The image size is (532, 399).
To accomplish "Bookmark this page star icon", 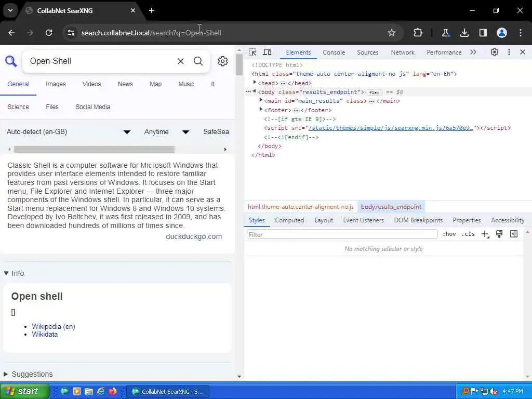I will [x=392, y=33].
